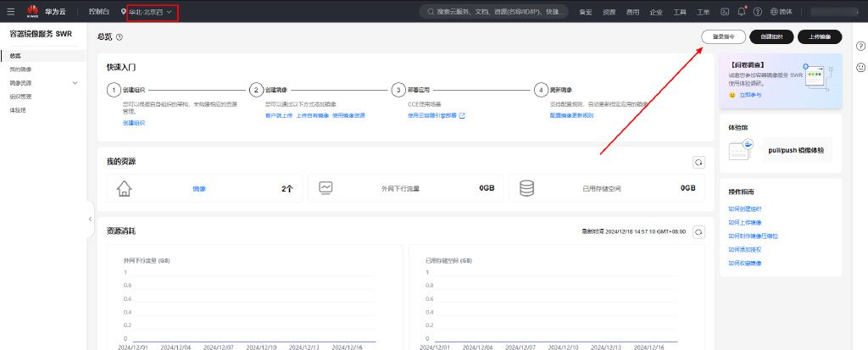Click the 已用存储空间 (GB) chart title
868x350 pixels.
point(449,260)
